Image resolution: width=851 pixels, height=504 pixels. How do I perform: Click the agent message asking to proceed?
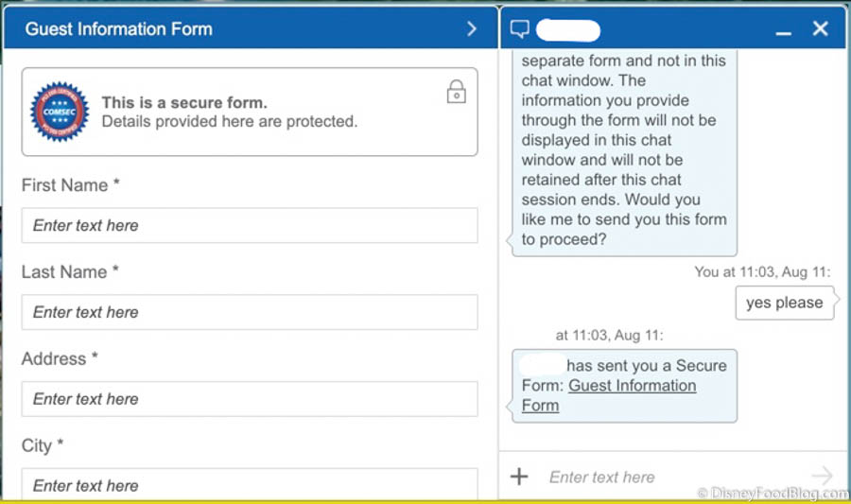[x=624, y=151]
